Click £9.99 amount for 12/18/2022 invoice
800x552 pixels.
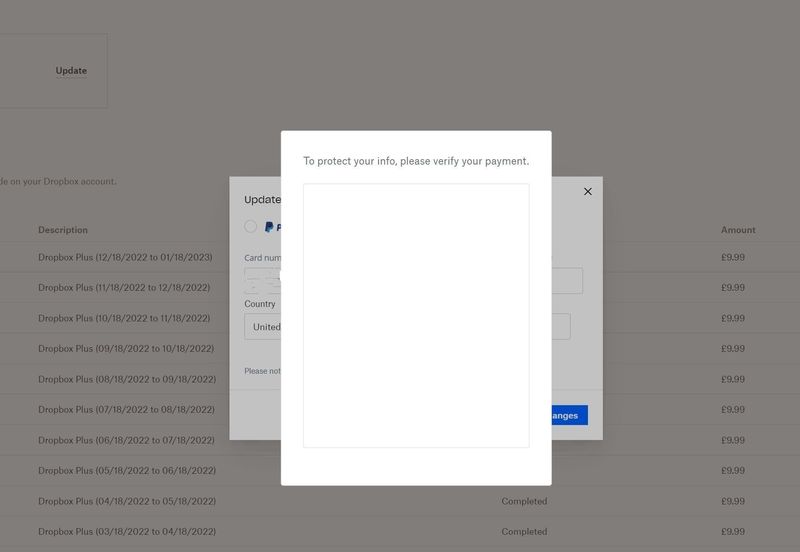[733, 257]
